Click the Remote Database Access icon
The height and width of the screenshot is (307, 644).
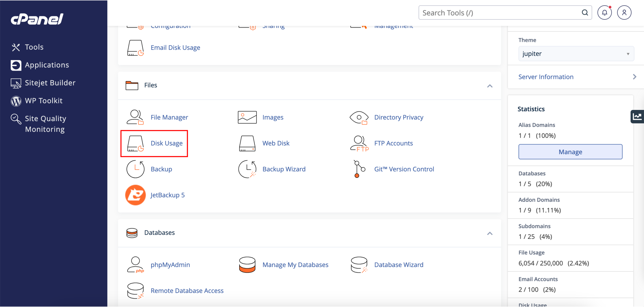coord(136,291)
